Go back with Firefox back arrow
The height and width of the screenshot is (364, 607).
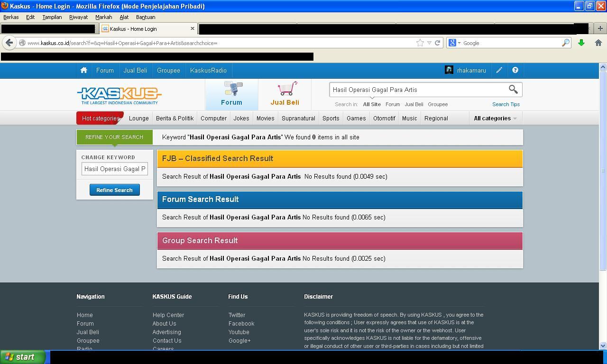(9, 43)
